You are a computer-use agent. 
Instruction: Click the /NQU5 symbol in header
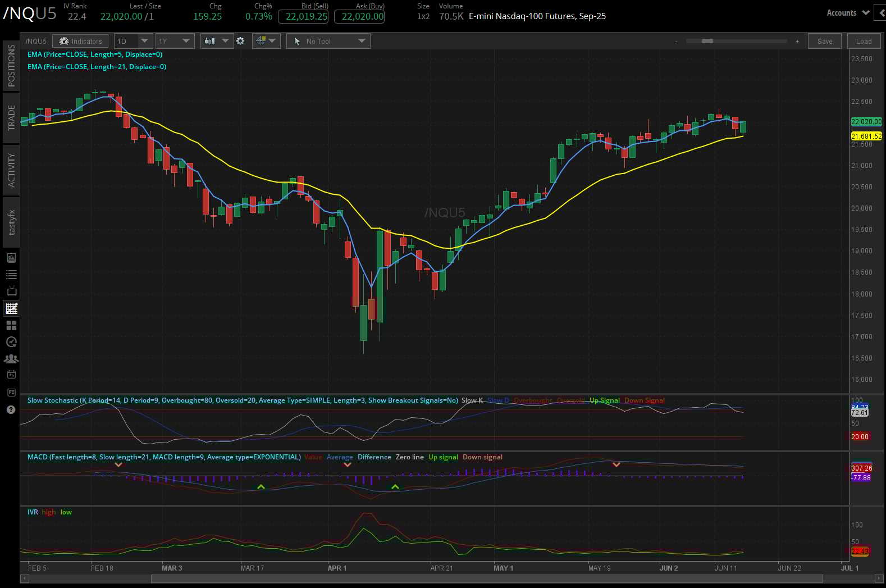[x=30, y=13]
